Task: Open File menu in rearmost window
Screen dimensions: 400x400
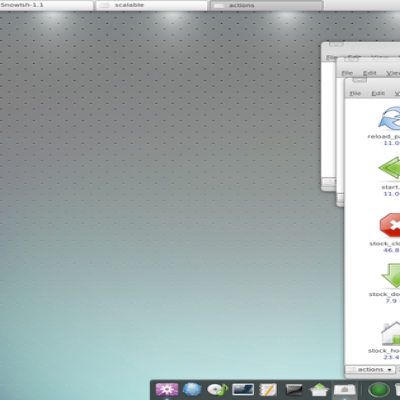Action: tap(332, 58)
